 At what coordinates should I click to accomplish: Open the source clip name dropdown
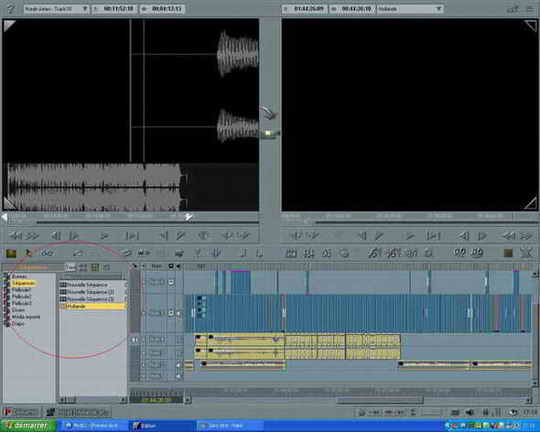(x=56, y=9)
